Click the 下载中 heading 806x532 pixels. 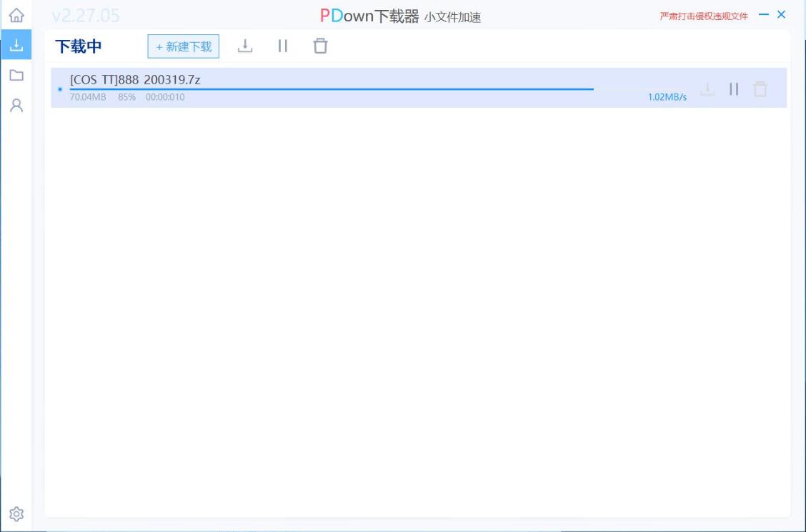(79, 46)
